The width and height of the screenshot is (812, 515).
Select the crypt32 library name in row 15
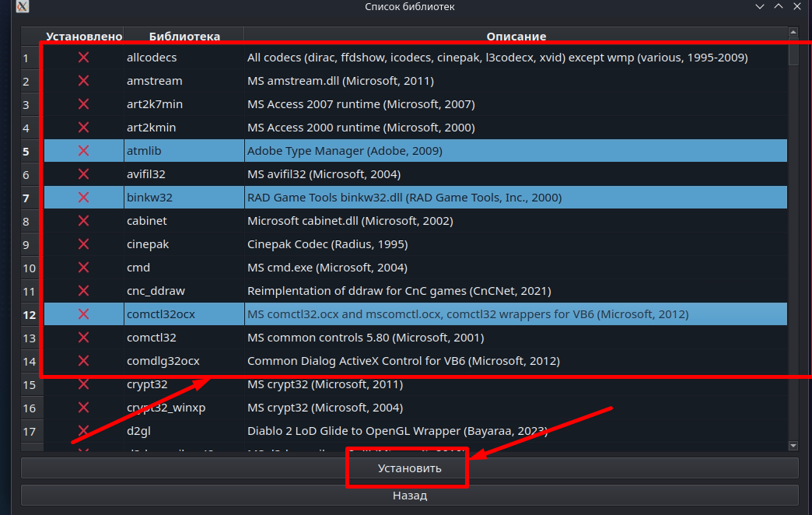coord(147,384)
